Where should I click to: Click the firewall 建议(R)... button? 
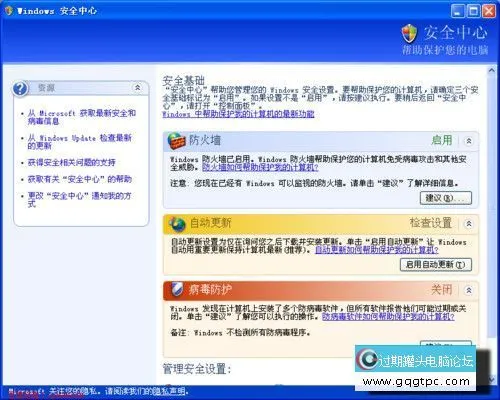coord(446,198)
